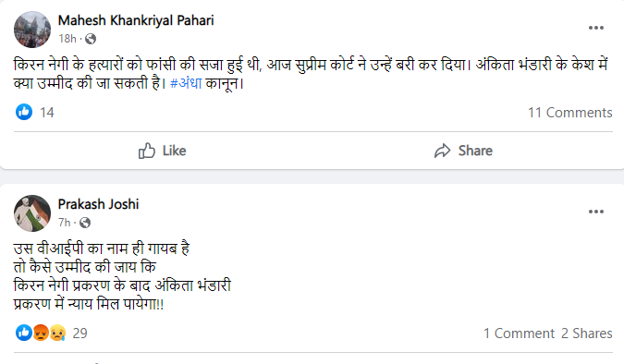Click the globe privacy icon next to 7h

(85, 223)
